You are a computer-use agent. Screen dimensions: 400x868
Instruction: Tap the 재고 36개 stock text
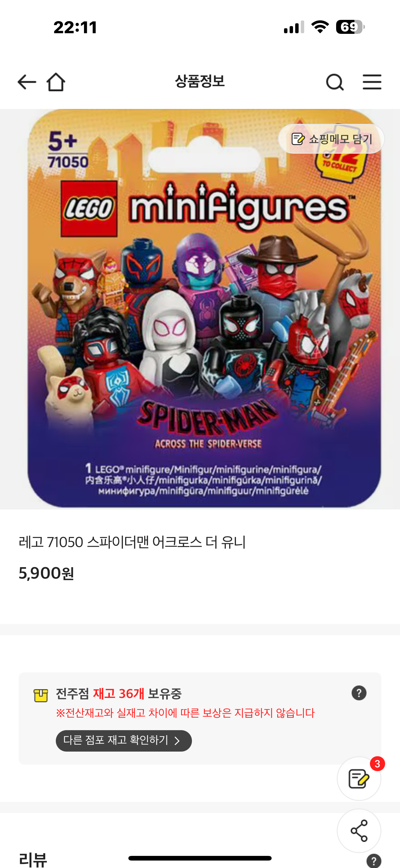(118, 694)
